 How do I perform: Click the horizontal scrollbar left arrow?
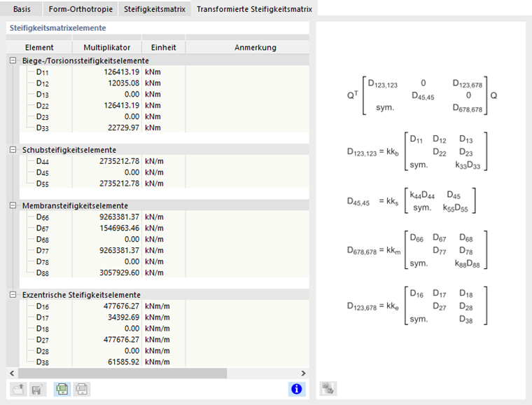click(12, 373)
